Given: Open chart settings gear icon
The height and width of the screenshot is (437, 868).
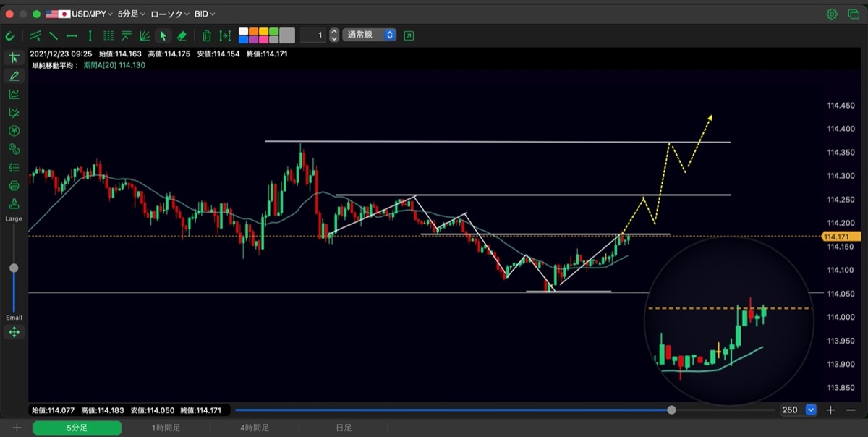Looking at the screenshot, I should 832,14.
